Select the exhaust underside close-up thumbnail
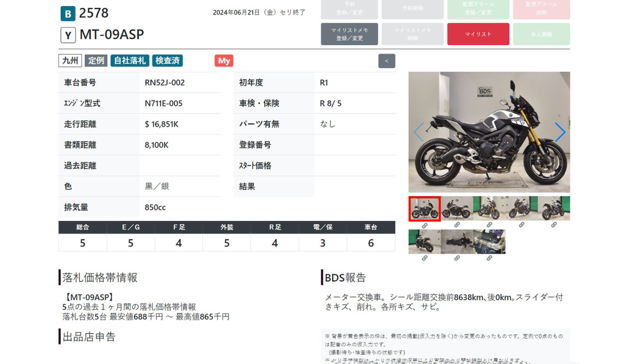This screenshot has height=364, width=624. tap(489, 242)
